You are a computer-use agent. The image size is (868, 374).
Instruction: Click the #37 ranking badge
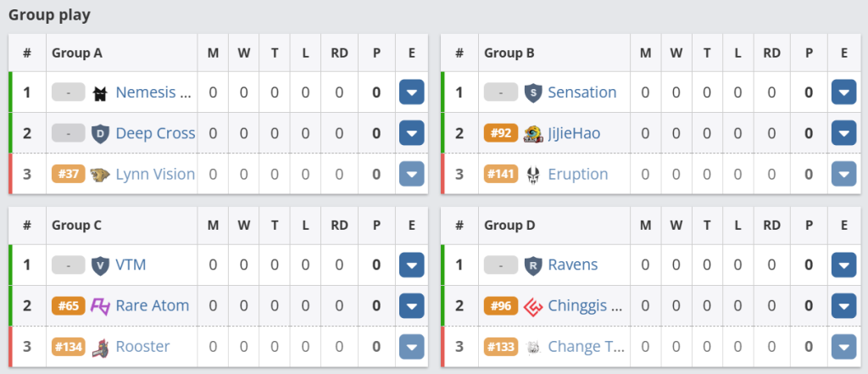click(x=68, y=174)
